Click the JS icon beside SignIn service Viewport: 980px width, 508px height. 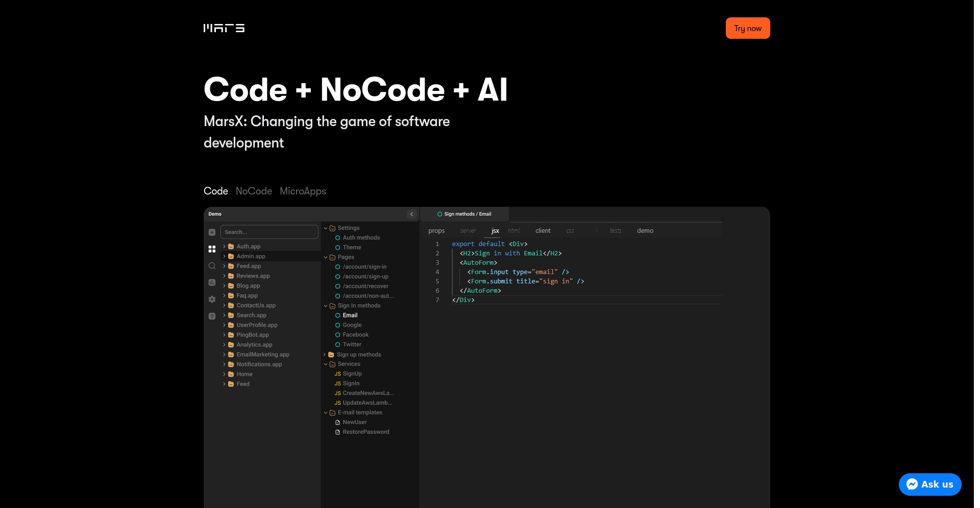tap(337, 384)
